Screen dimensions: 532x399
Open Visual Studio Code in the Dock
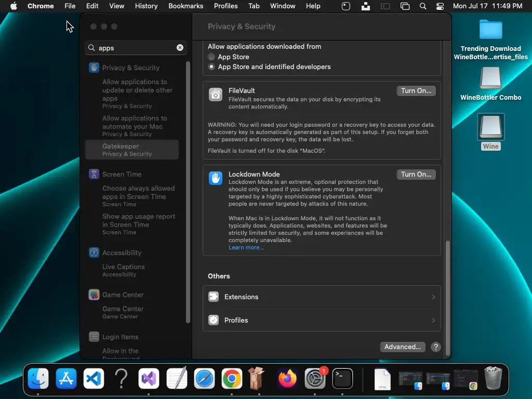[94, 378]
